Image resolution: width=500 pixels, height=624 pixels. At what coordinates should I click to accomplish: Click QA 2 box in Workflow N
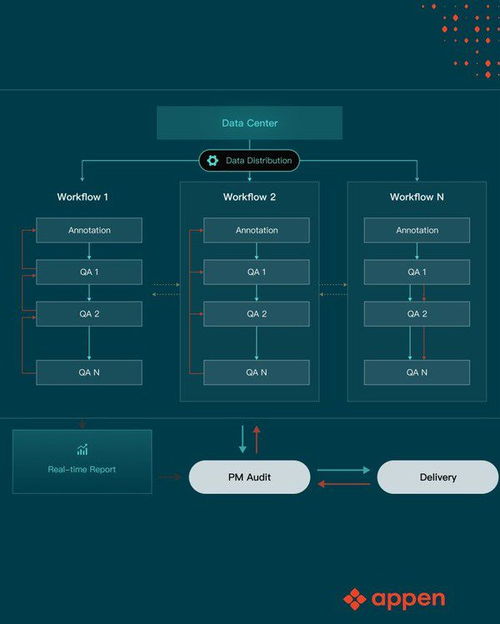(x=417, y=314)
